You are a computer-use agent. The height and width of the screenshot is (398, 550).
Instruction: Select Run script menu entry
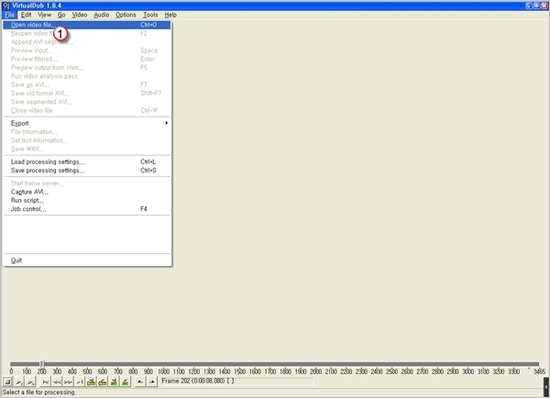click(x=87, y=200)
